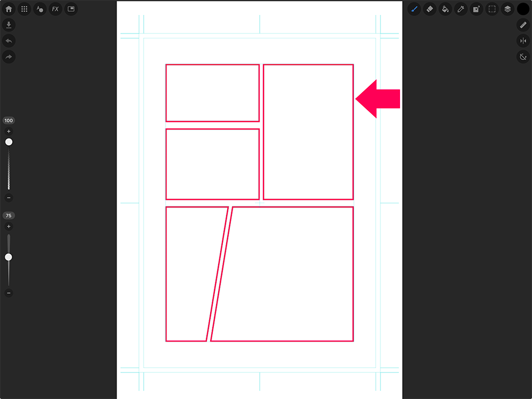Open the Transform tool
Image resolution: width=532 pixels, height=399 pixels.
tap(477, 9)
